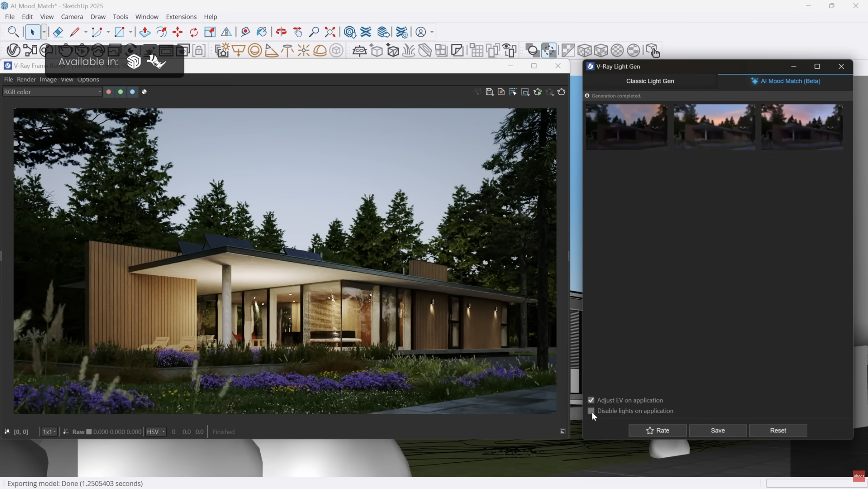The image size is (868, 489).
Task: Switch to the Classic Light Gen tab
Action: pos(650,81)
